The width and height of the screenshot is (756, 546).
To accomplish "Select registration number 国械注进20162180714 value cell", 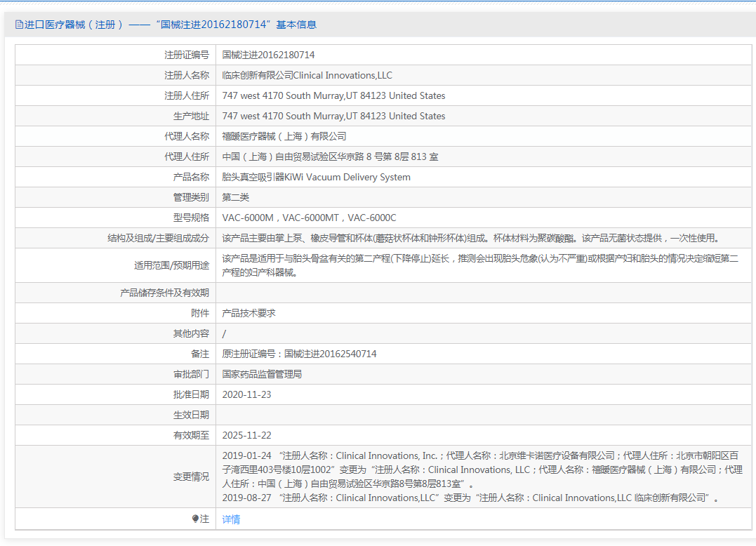I will click(268, 55).
